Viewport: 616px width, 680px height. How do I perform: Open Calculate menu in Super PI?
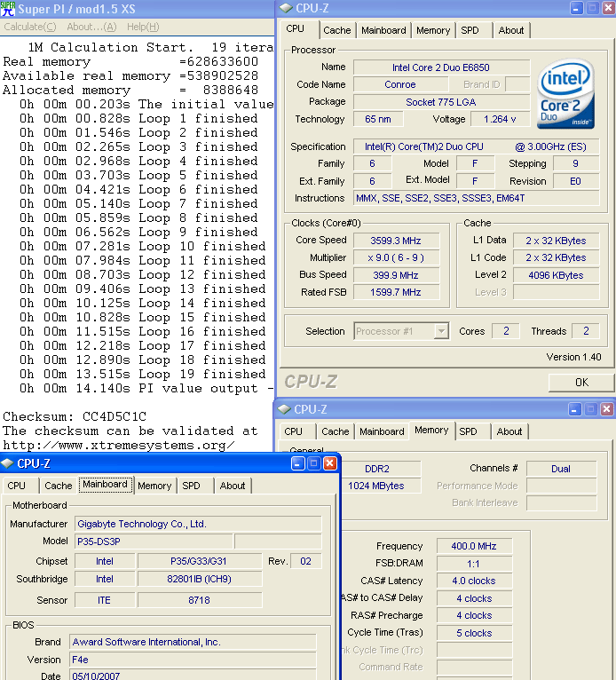coord(30,27)
